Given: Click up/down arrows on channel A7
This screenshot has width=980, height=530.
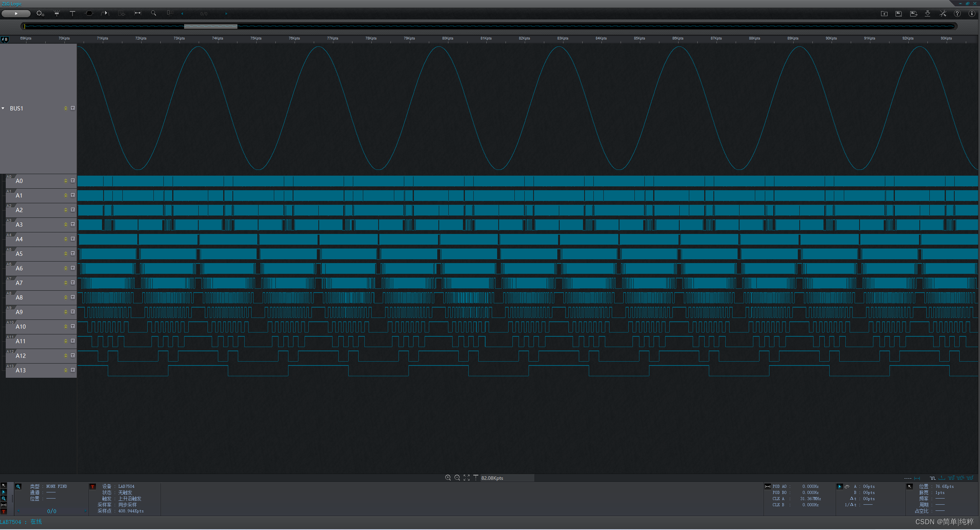Looking at the screenshot, I should click(66, 283).
